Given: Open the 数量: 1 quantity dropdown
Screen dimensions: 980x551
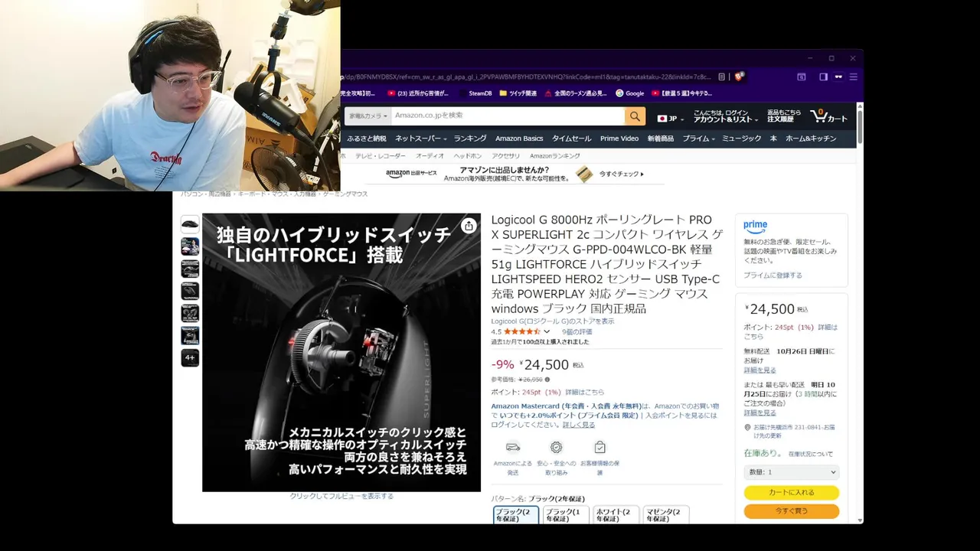Looking at the screenshot, I should click(x=792, y=472).
